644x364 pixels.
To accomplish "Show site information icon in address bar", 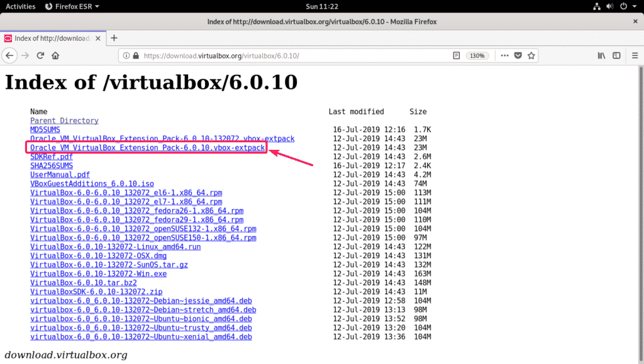I will (x=125, y=55).
